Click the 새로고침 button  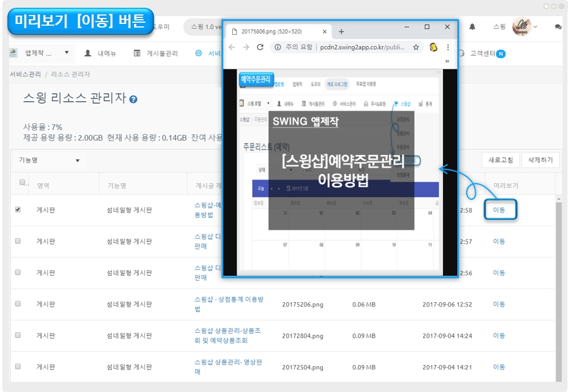[500, 160]
